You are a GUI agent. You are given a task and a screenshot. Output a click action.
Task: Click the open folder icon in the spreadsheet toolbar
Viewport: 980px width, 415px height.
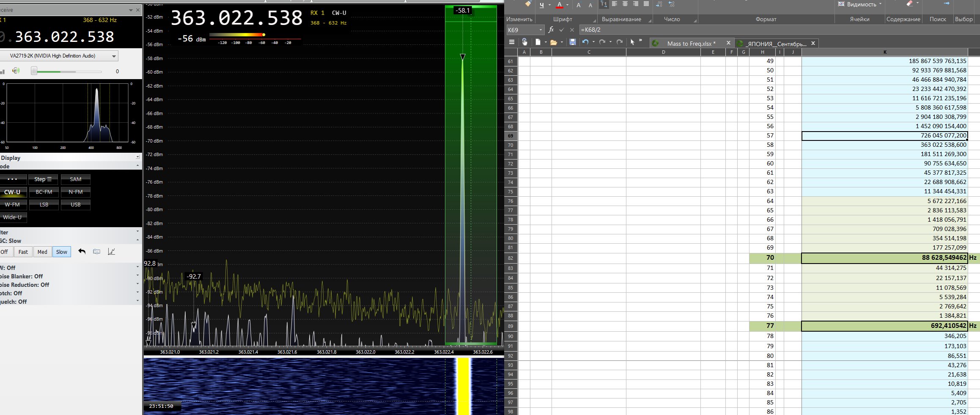click(553, 42)
